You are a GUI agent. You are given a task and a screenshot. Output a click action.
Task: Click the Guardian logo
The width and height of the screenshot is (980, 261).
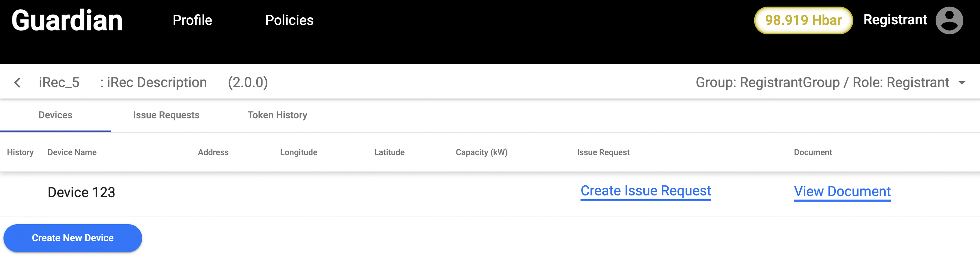point(67,20)
